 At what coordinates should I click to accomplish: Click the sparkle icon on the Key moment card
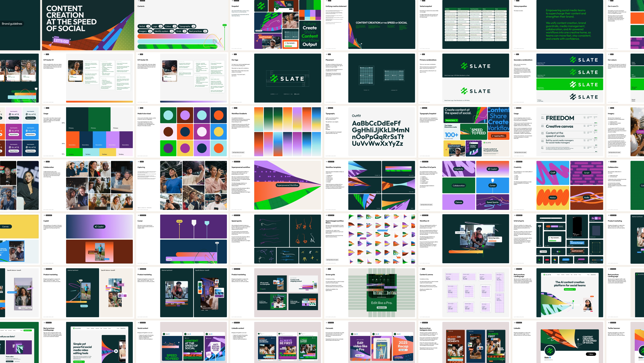click(550, 238)
